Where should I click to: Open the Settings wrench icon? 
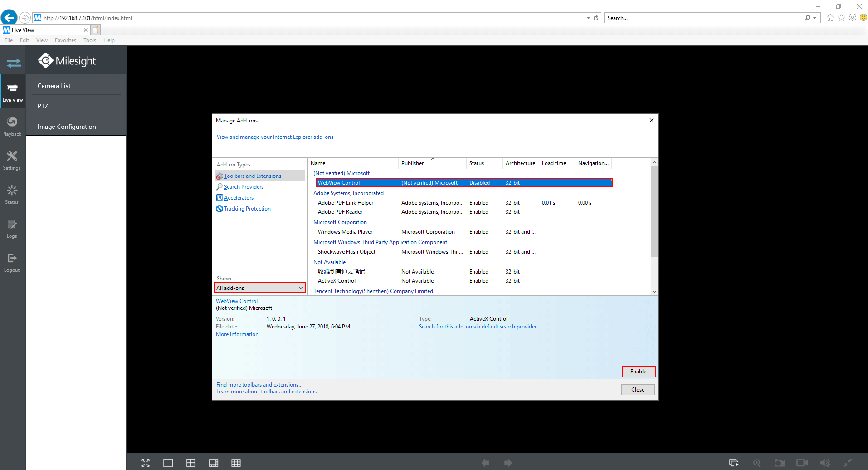12,160
